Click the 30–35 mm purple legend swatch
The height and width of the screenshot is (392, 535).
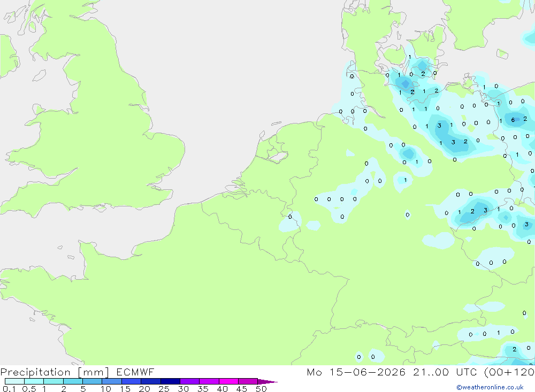click(x=190, y=381)
